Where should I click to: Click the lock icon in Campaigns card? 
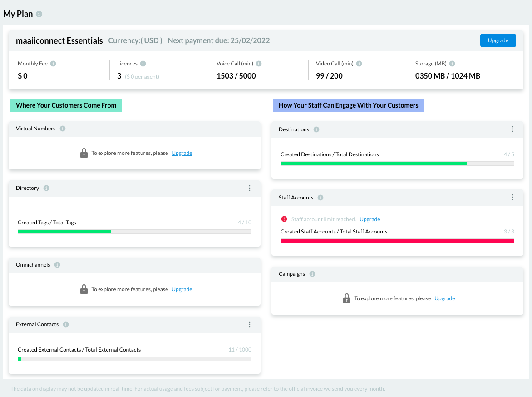coord(347,298)
